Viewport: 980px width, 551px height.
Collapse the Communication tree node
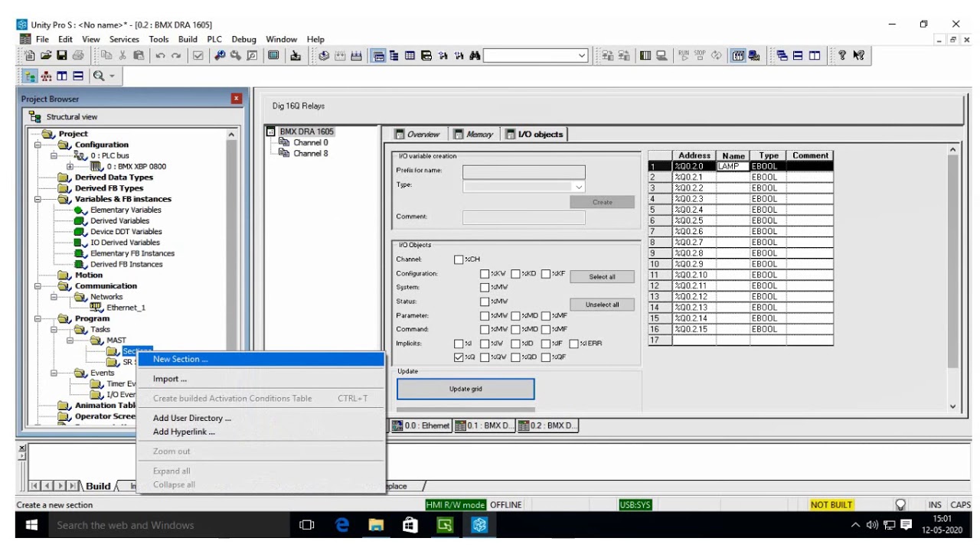coord(38,286)
